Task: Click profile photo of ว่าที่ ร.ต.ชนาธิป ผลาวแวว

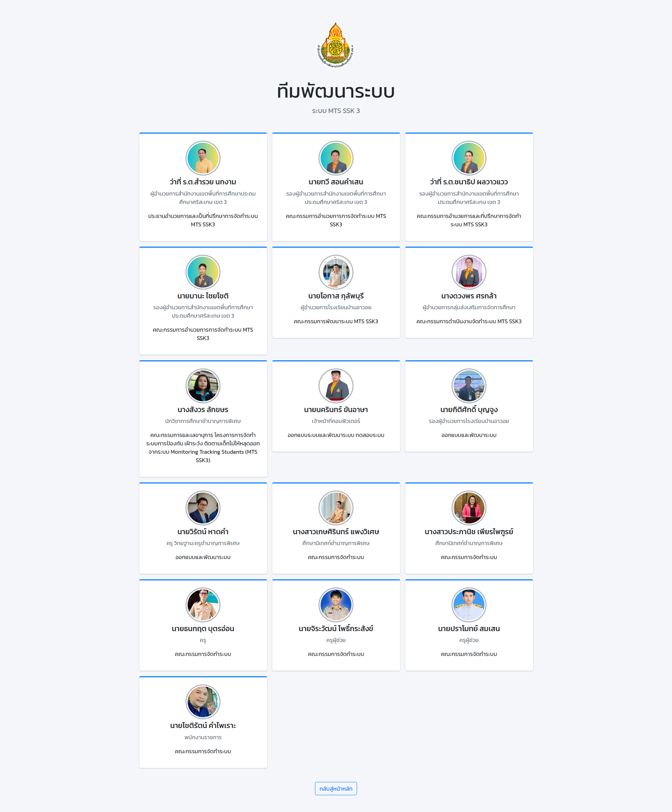Action: [469, 158]
